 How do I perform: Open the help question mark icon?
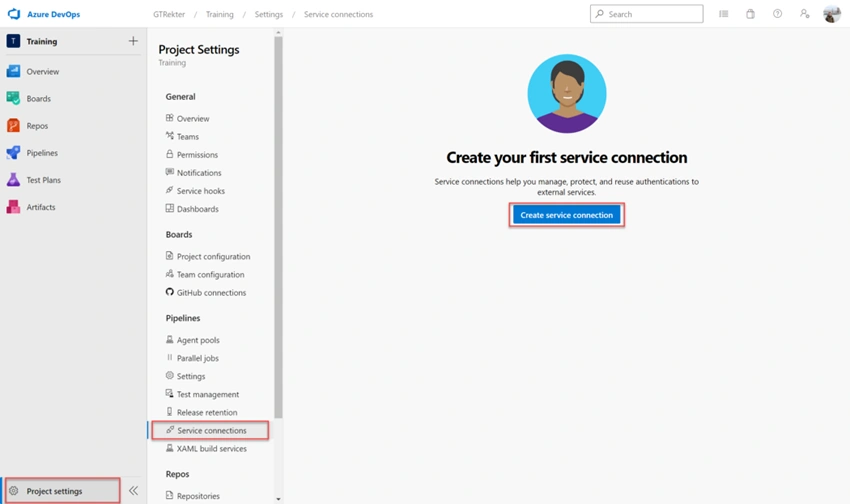click(777, 14)
